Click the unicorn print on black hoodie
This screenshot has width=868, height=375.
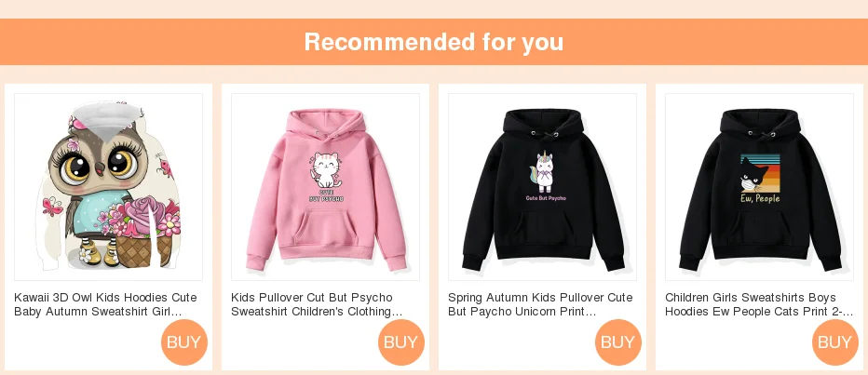545,172
